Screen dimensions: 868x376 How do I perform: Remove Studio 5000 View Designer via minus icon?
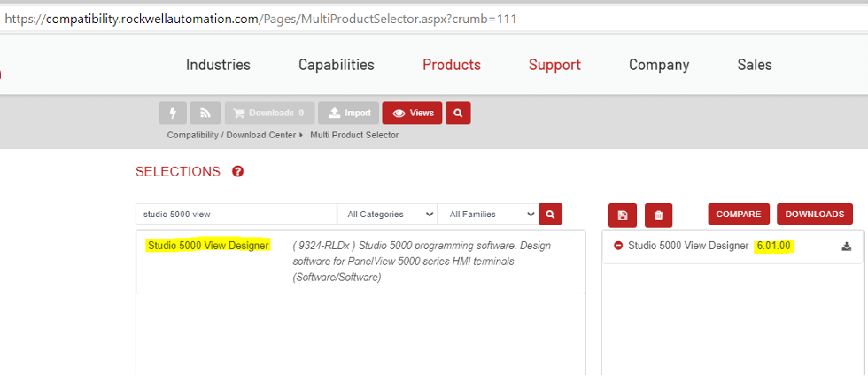[618, 246]
